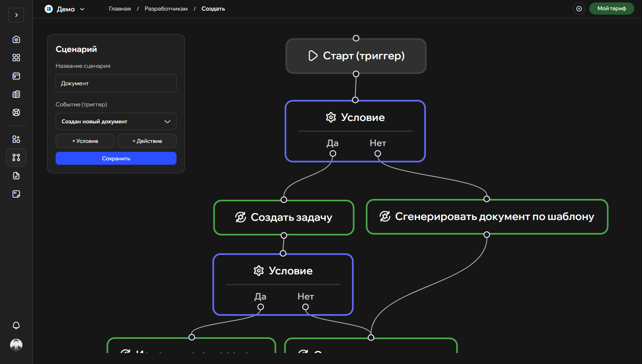
Task: Click input port of bottom-right cut-off node
Action: [371, 337]
